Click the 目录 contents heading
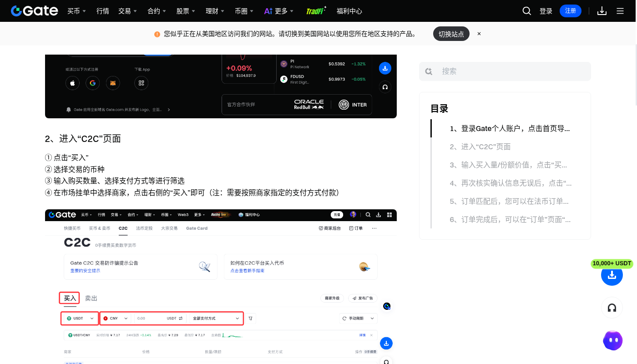The image size is (637, 364). pos(440,109)
